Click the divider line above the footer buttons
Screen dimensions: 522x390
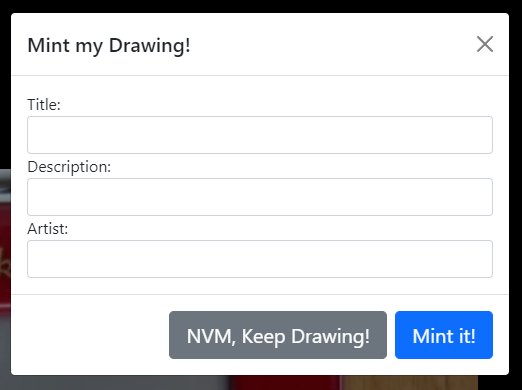tap(260, 294)
